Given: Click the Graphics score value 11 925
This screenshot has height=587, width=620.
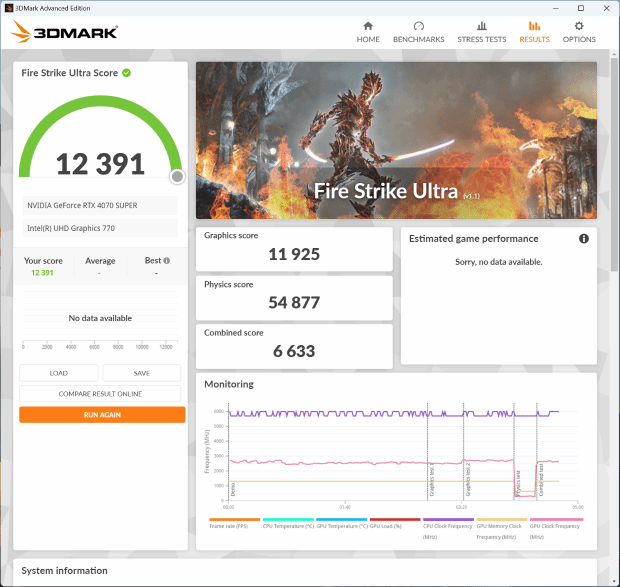Looking at the screenshot, I should pos(294,254).
